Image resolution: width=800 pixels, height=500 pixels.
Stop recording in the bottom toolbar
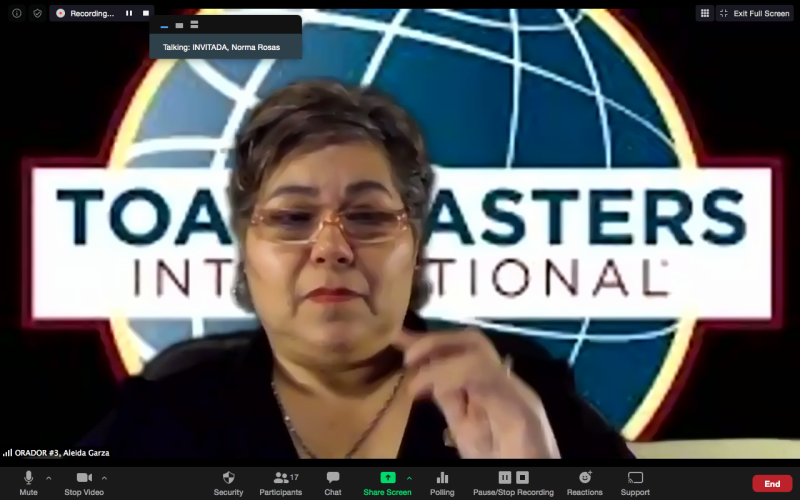click(522, 478)
